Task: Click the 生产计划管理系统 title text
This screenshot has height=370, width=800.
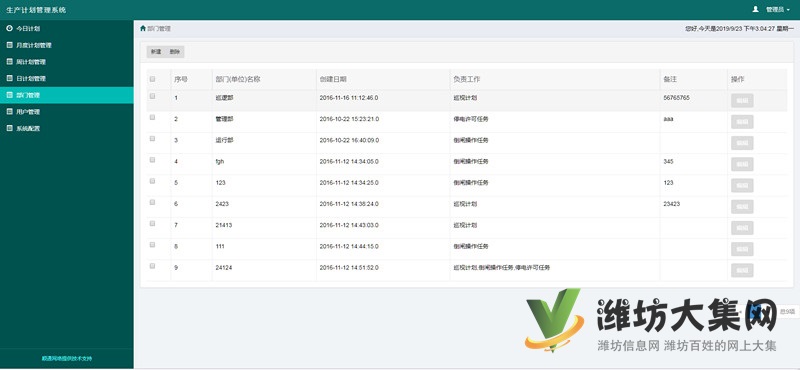Action: [x=36, y=10]
